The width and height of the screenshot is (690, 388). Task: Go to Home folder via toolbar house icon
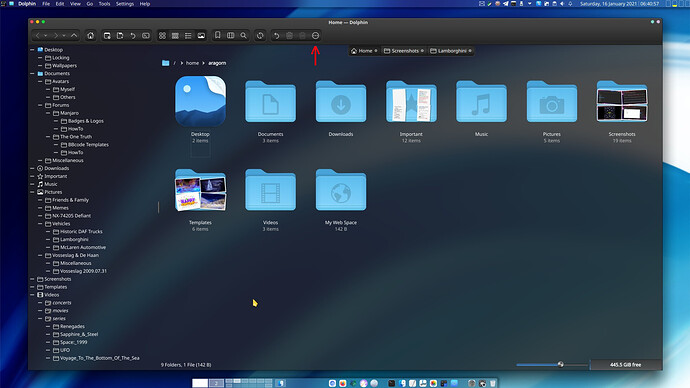91,36
